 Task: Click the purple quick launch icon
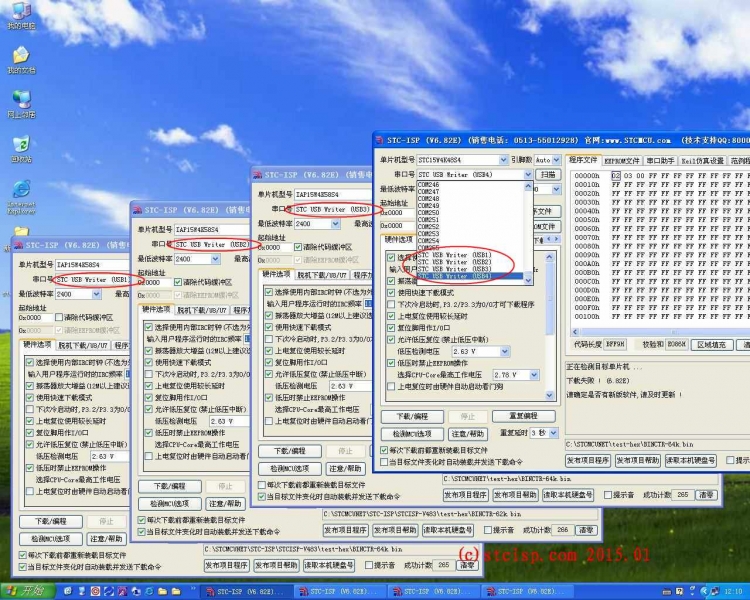click(x=122, y=591)
